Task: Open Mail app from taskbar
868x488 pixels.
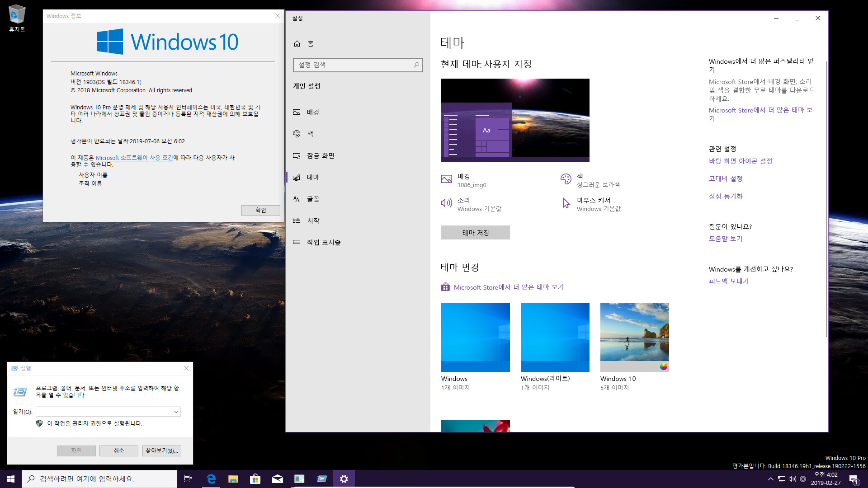Action: [x=277, y=479]
